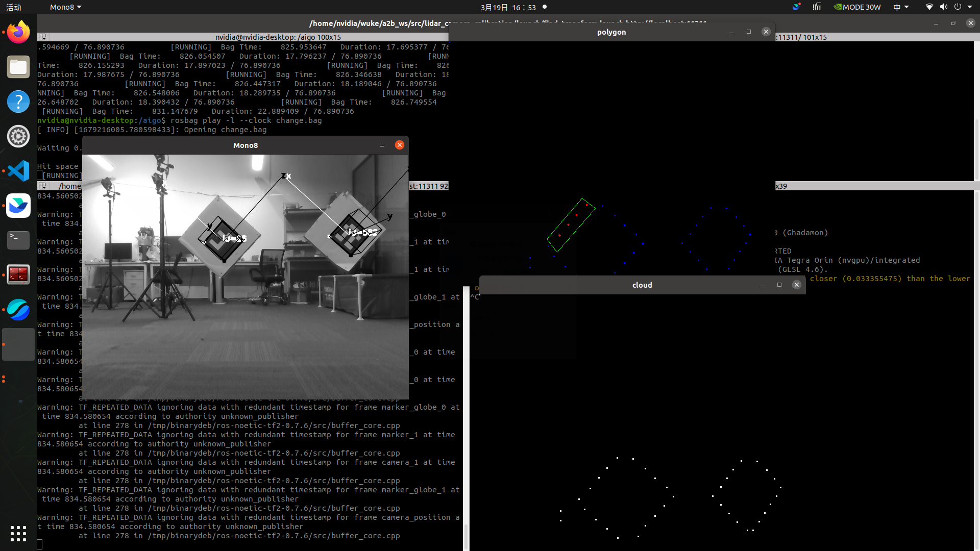
Task: Open the Files manager dock icon
Action: click(x=18, y=67)
